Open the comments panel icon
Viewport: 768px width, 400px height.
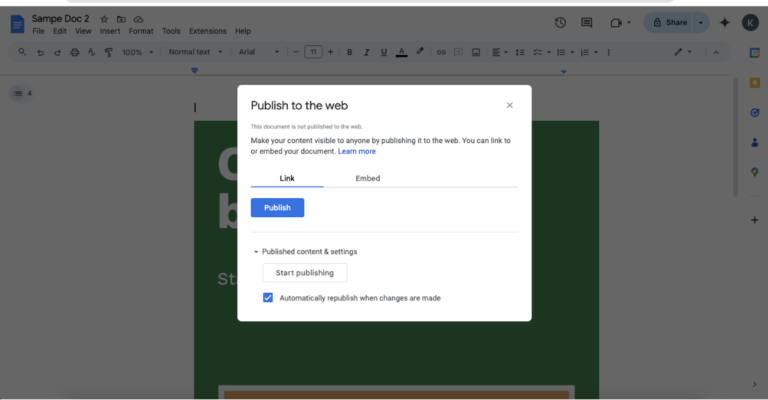pyautogui.click(x=587, y=22)
